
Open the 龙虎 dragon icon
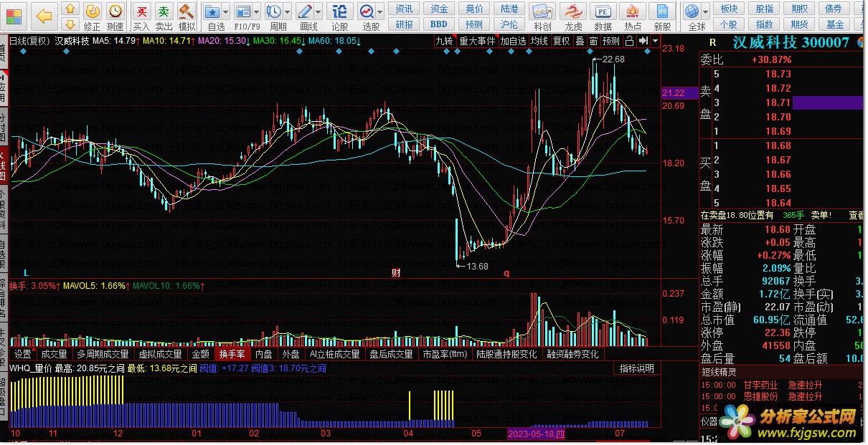(x=573, y=11)
